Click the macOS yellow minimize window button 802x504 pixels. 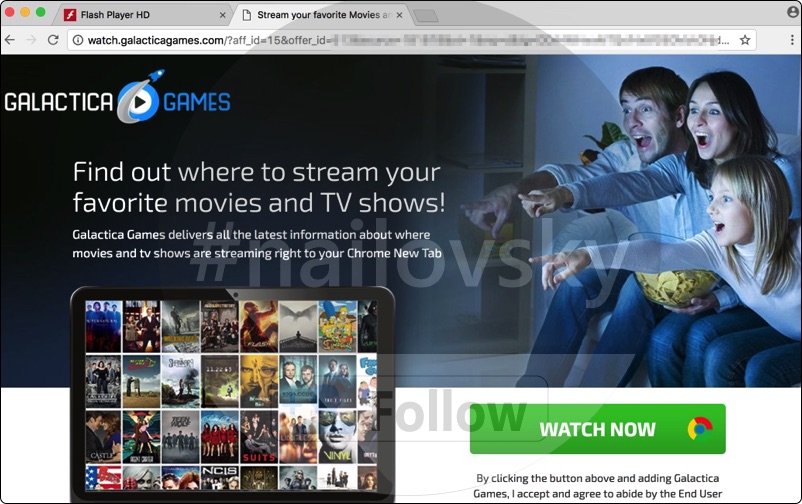pyautogui.click(x=25, y=12)
